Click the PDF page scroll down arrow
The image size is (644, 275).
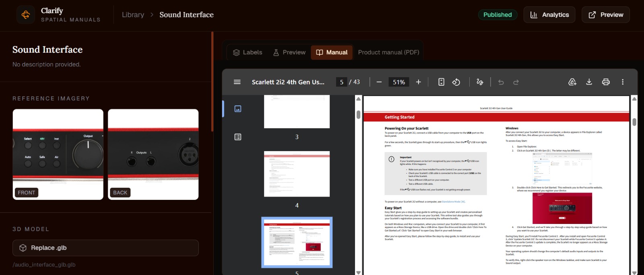tap(634, 272)
